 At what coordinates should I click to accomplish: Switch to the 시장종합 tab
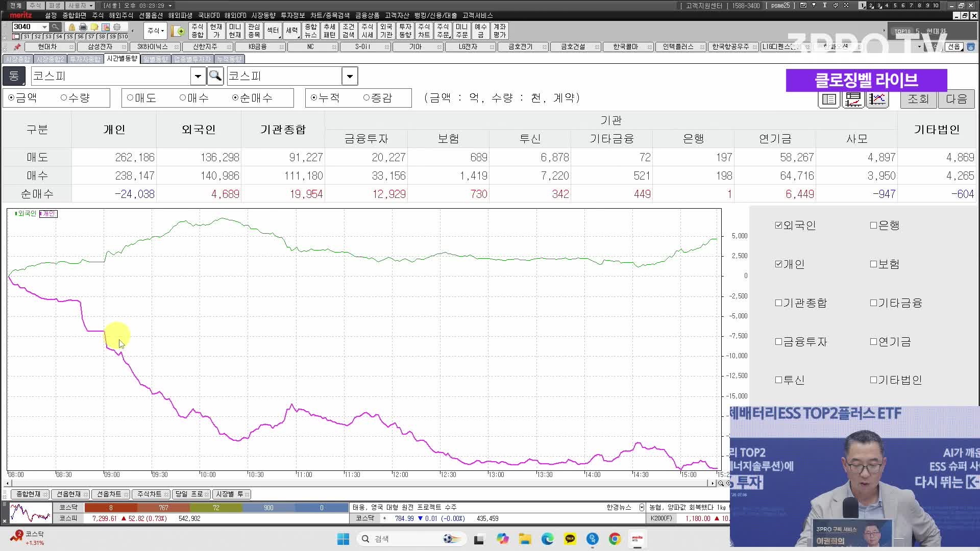click(18, 59)
